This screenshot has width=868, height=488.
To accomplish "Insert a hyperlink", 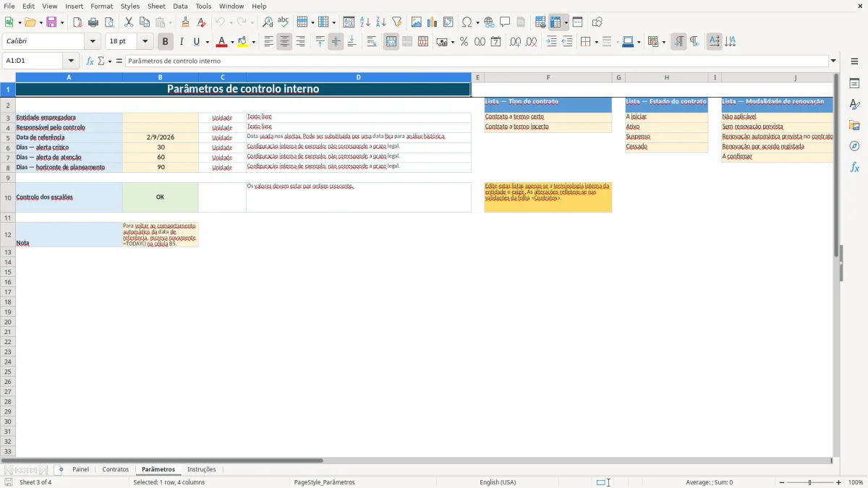I will coord(490,22).
